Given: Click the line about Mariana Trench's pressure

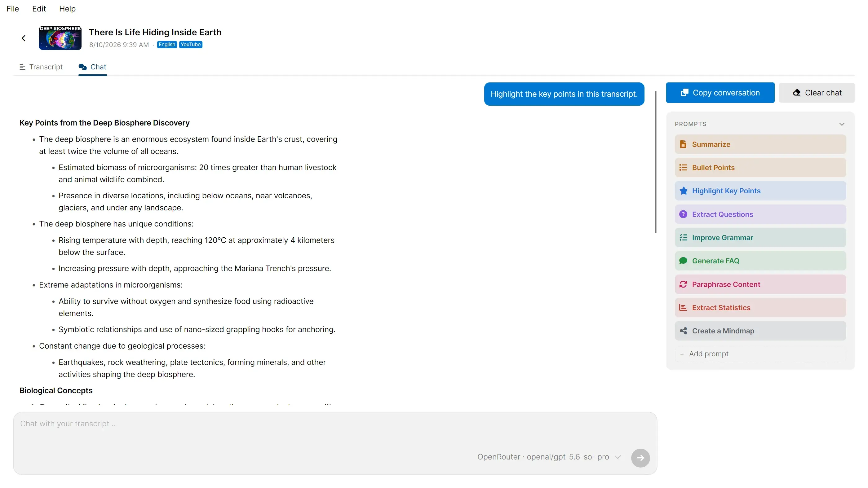Looking at the screenshot, I should click(195, 268).
